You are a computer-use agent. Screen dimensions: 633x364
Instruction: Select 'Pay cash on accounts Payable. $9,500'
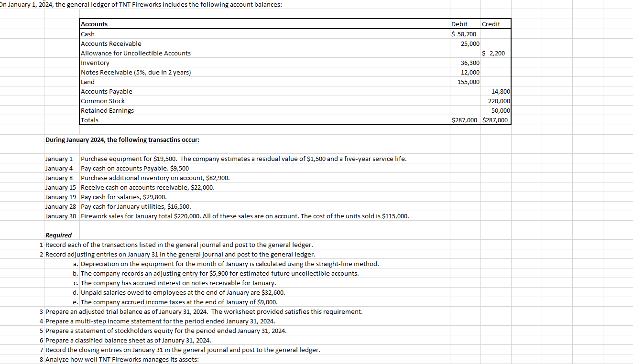(x=135, y=168)
